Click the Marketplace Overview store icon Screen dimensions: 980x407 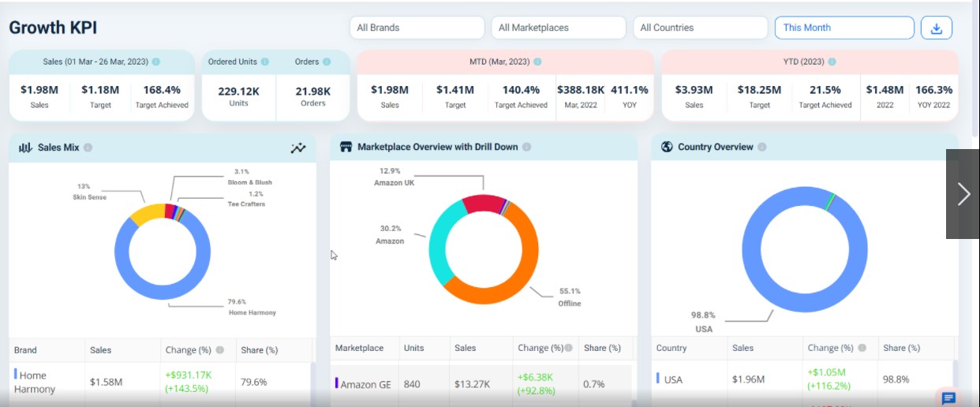346,147
